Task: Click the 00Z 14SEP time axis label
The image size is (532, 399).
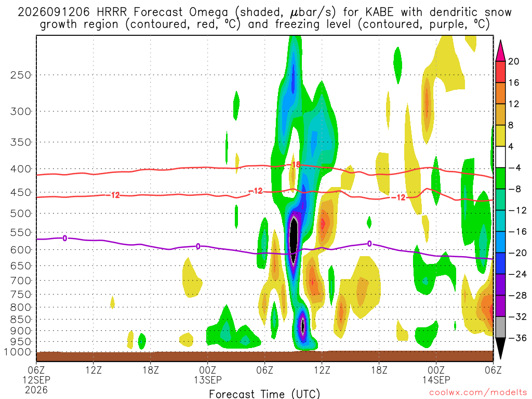Action: coord(436,375)
